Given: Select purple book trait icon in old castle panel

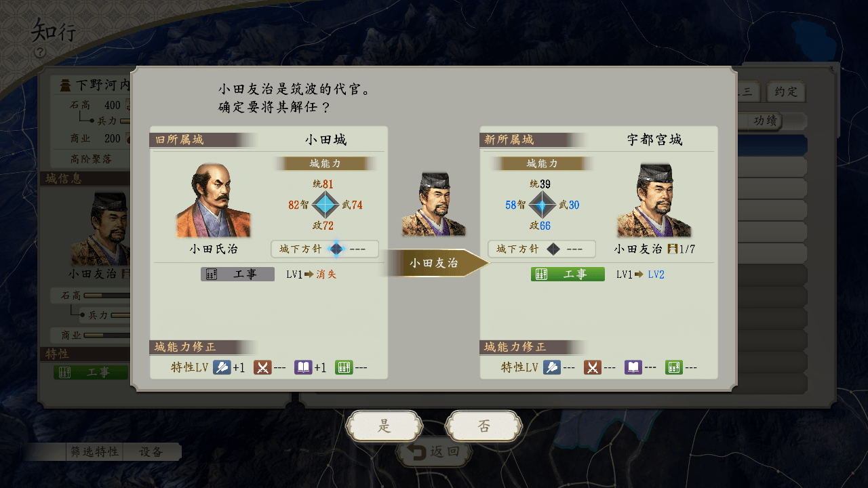Looking at the screenshot, I should click(x=303, y=367).
